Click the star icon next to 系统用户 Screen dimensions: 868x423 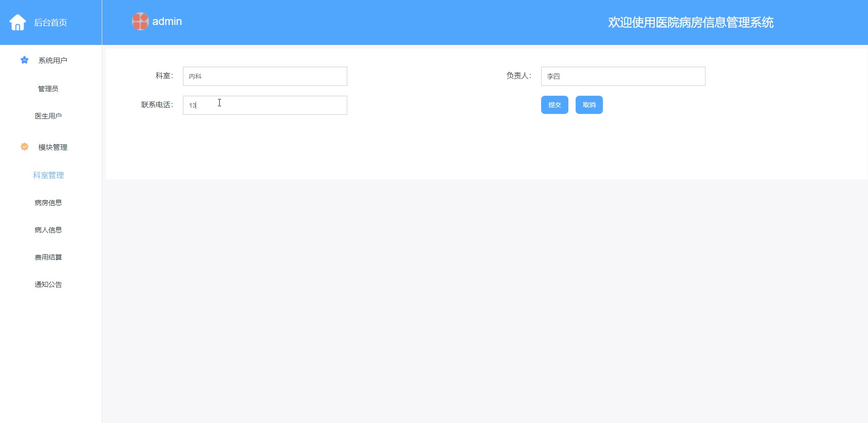point(25,60)
